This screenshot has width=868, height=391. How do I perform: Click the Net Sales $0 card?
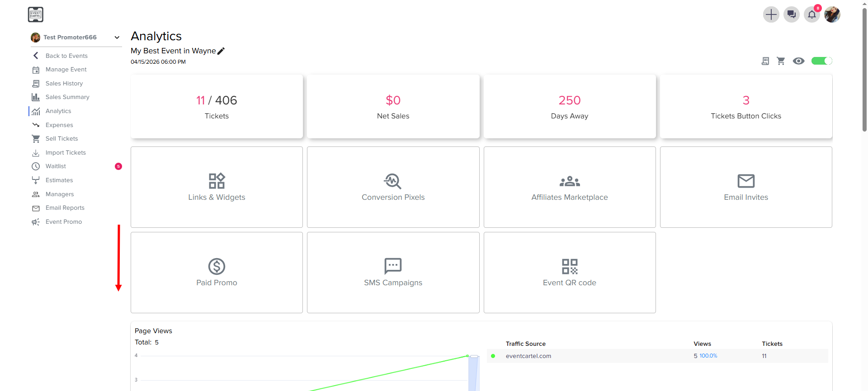pos(393,107)
